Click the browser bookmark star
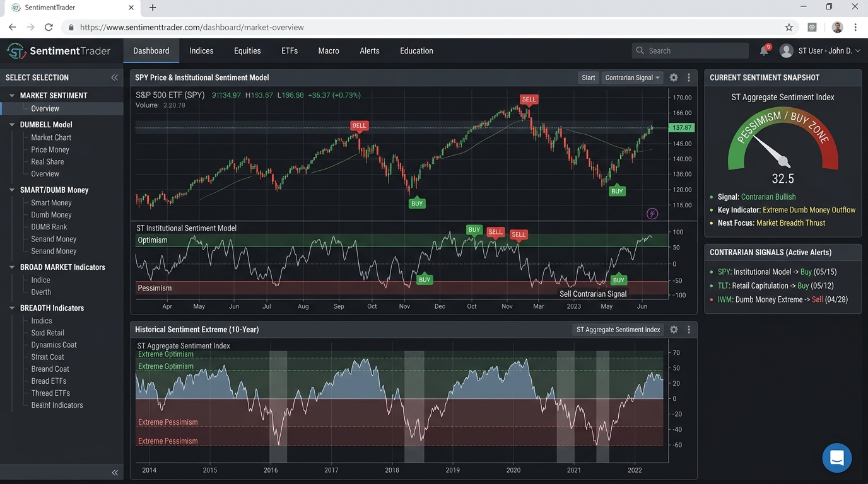Image resolution: width=868 pixels, height=484 pixels. point(789,27)
